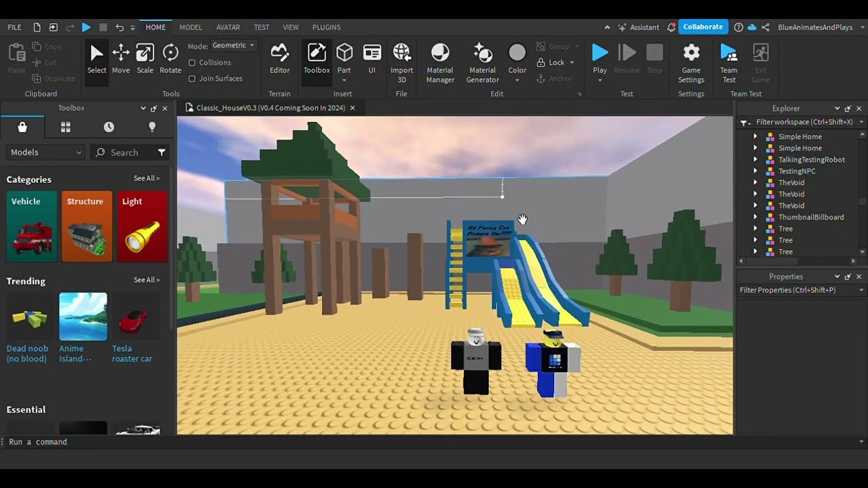Click the Toolbox Search field
868x488 pixels.
point(123,152)
